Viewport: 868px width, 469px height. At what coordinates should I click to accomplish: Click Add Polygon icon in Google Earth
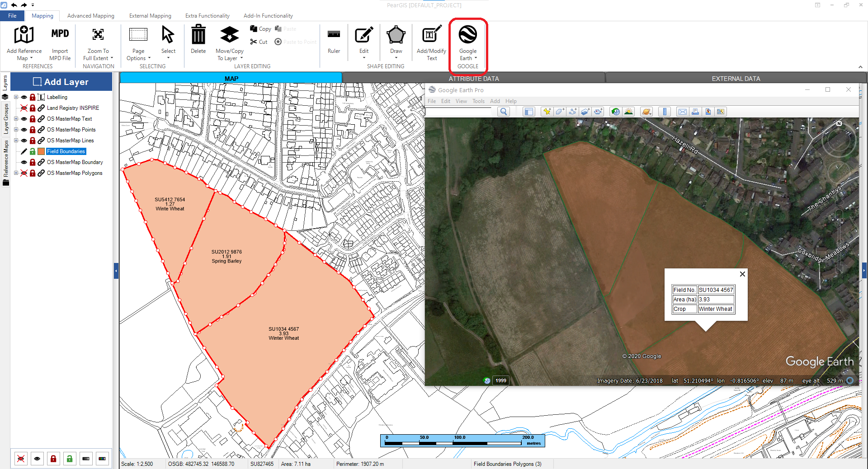point(560,112)
